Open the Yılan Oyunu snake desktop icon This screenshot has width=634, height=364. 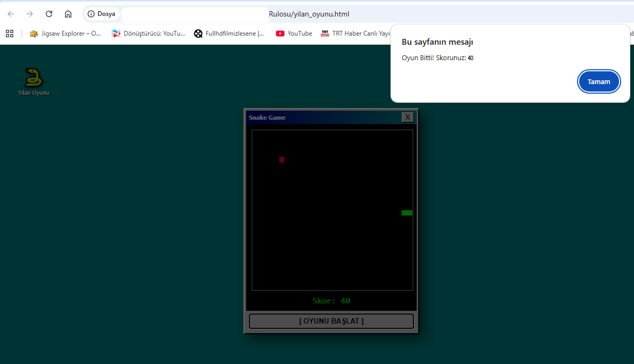(33, 79)
